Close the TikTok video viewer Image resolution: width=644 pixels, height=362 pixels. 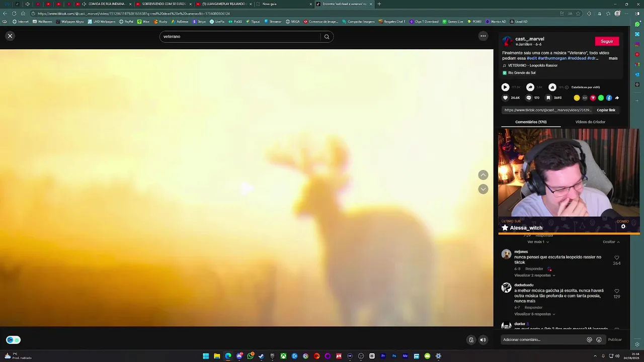(10, 36)
